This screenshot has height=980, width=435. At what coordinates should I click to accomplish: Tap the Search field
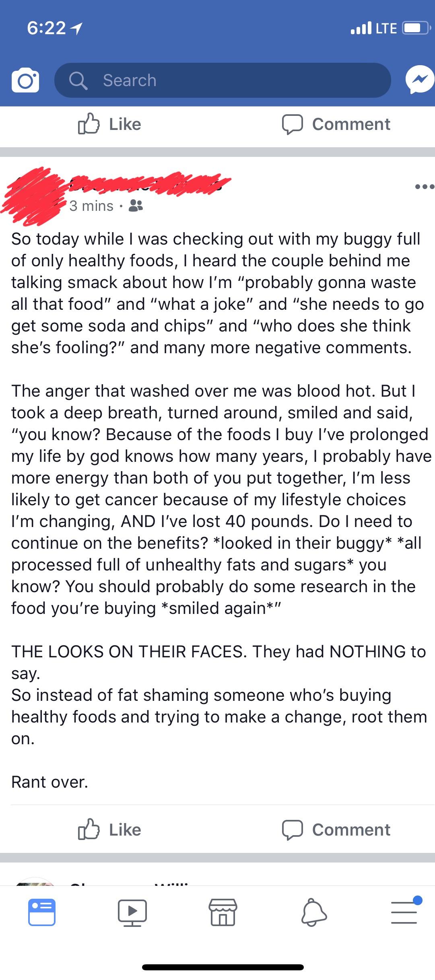click(x=222, y=80)
